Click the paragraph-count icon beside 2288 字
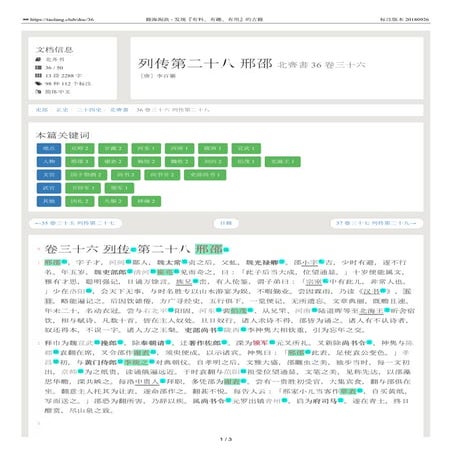Image resolution: width=452 pixels, height=452 pixels. click(x=38, y=75)
